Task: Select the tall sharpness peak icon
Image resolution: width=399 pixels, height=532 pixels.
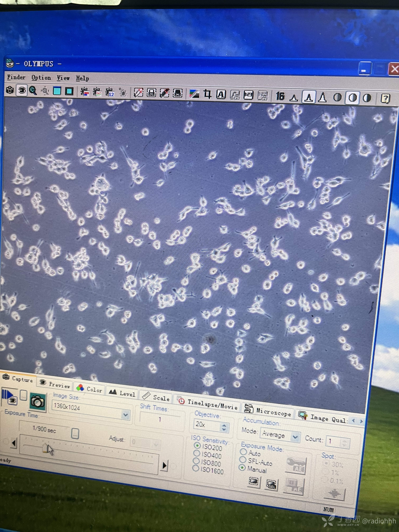Action: coord(322,97)
